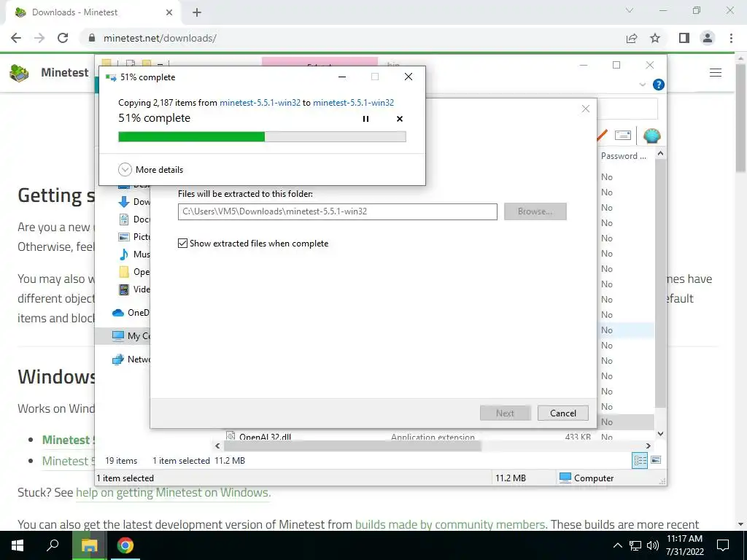Click the Browse button in extract wizard
Screen dimensions: 747x560
coord(535,211)
